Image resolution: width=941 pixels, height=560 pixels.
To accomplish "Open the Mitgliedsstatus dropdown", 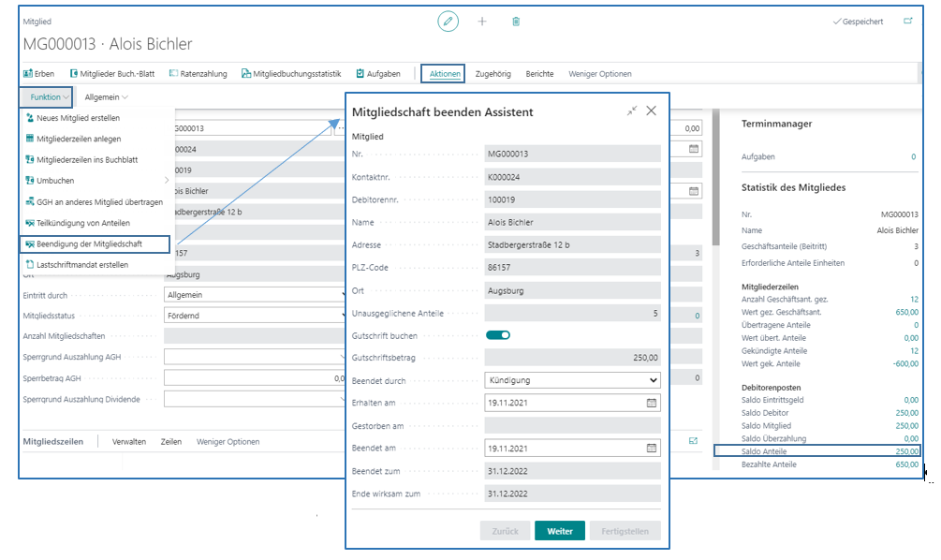I will [x=253, y=316].
